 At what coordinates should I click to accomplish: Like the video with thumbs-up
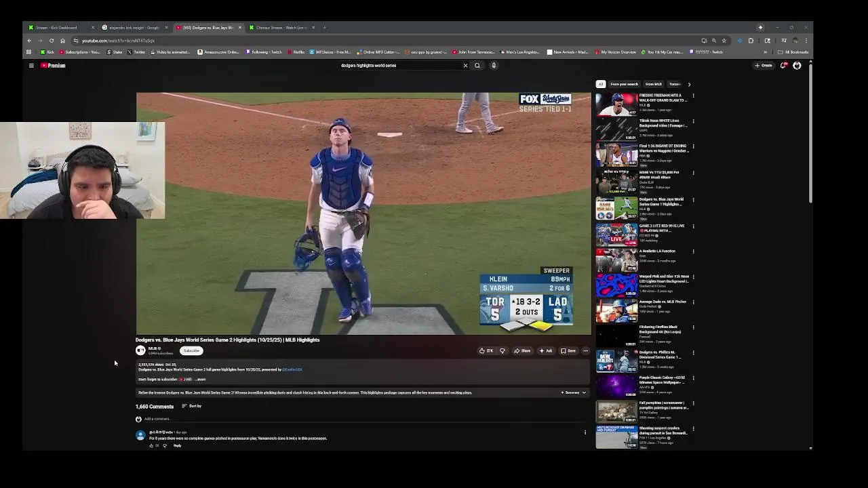[486, 351]
